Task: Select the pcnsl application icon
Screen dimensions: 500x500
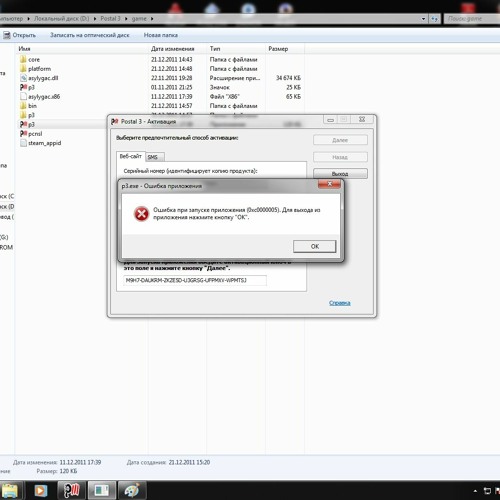Action: pos(23,134)
